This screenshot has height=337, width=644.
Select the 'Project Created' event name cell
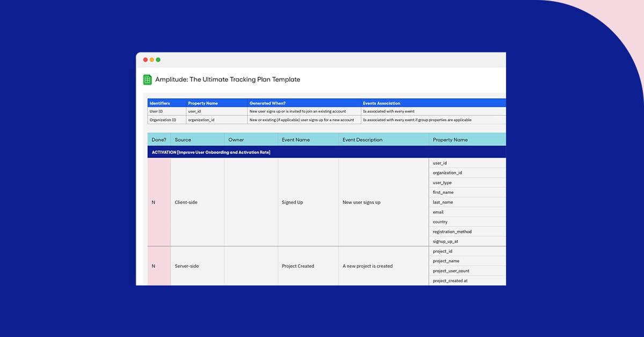(308, 266)
